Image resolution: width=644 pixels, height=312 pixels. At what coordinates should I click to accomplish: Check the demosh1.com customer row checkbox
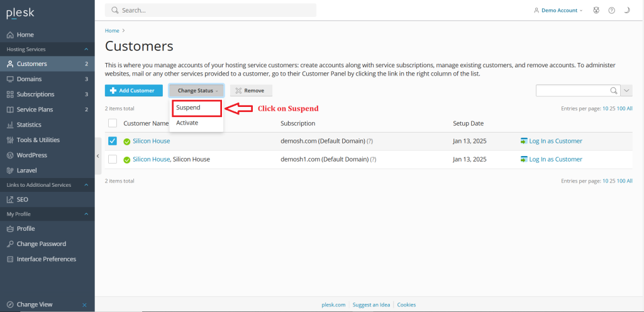113,159
